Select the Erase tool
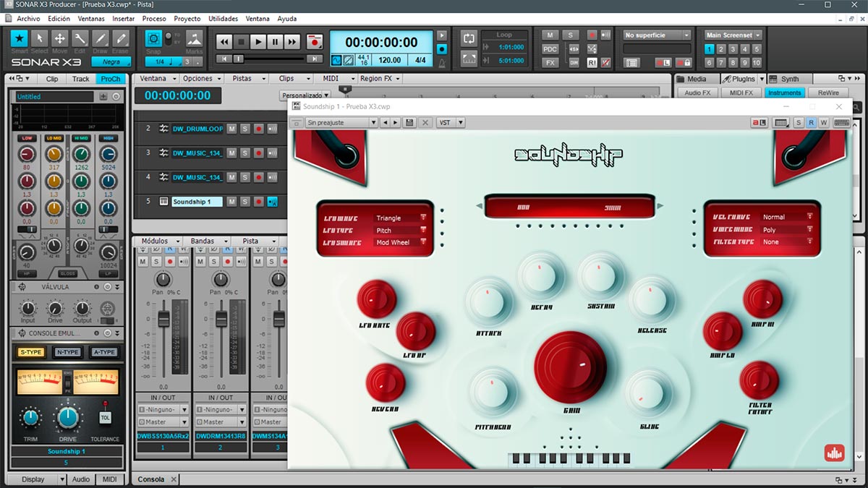The width and height of the screenshot is (868, 488). (121, 38)
